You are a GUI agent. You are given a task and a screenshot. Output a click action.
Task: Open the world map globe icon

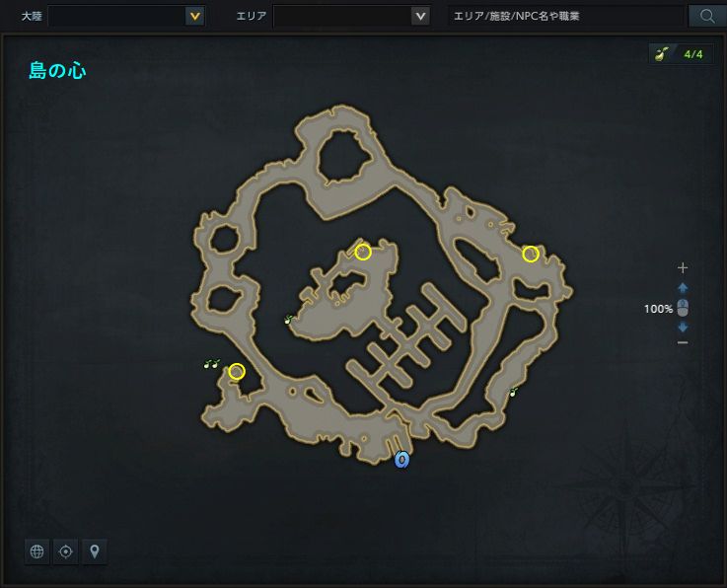[x=36, y=551]
